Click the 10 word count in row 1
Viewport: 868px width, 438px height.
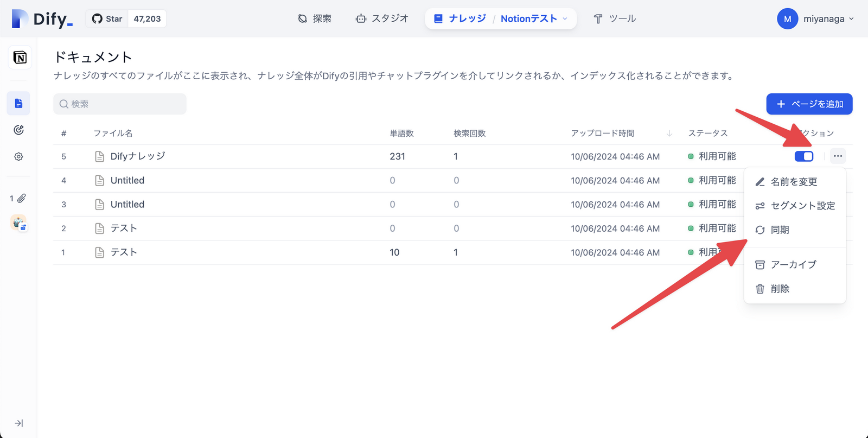pyautogui.click(x=394, y=252)
